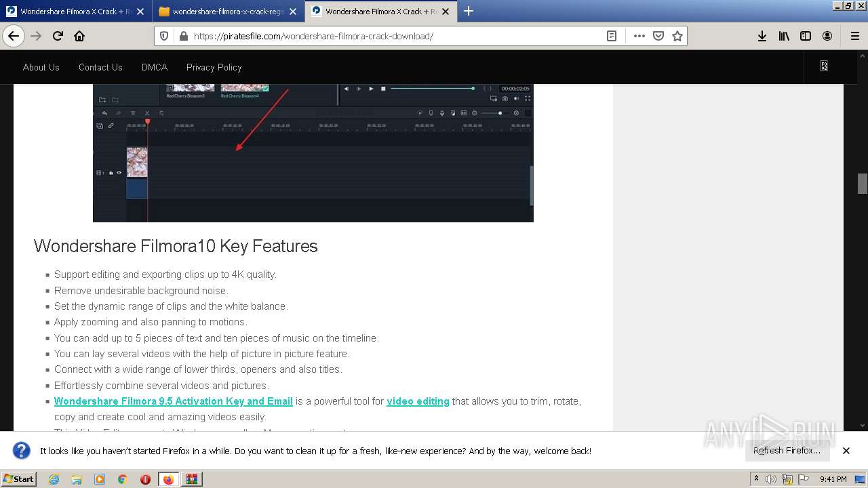The width and height of the screenshot is (868, 488).
Task: Open the Action Center flag icon
Action: click(803, 479)
